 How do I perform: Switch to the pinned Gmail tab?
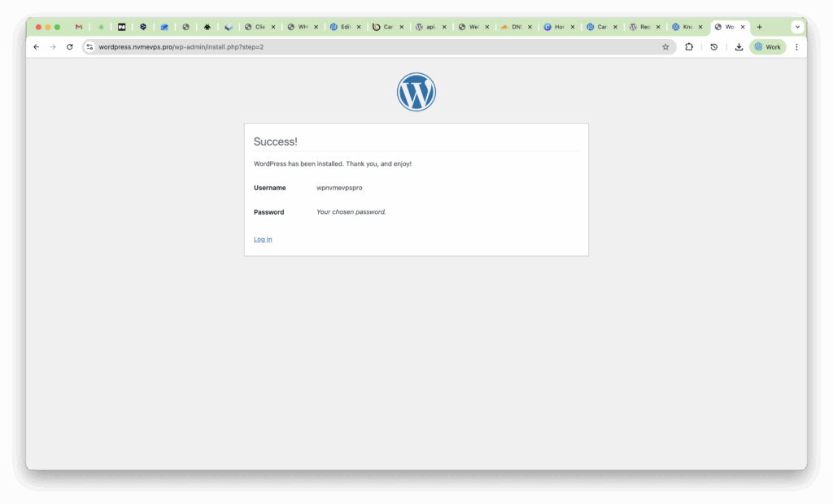click(x=79, y=27)
